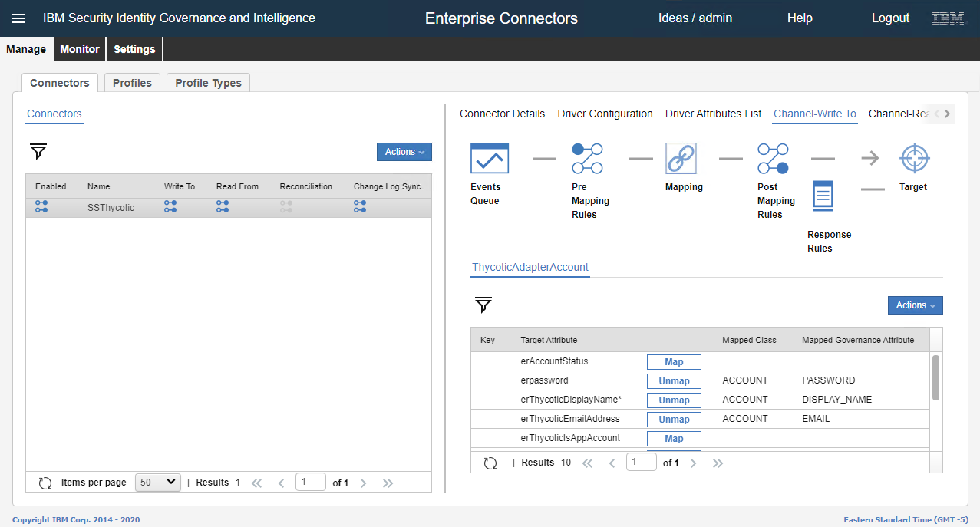980x527 pixels.
Task: Toggle Enabled status for SSThycotic
Action: pos(41,207)
